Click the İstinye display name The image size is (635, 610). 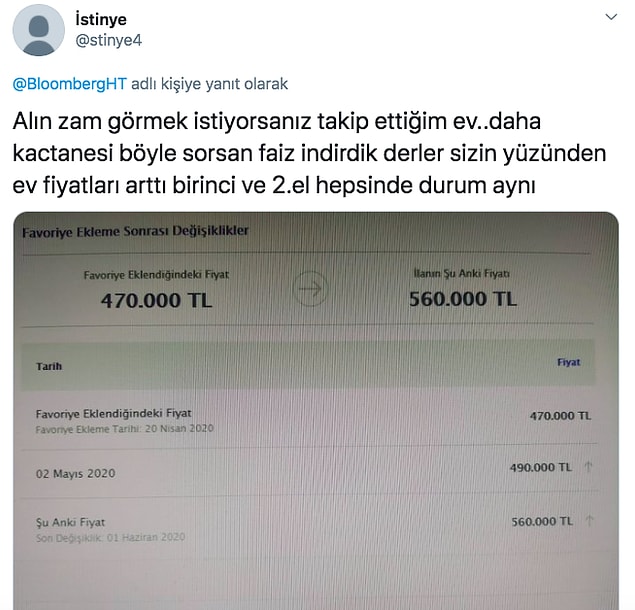point(101,19)
